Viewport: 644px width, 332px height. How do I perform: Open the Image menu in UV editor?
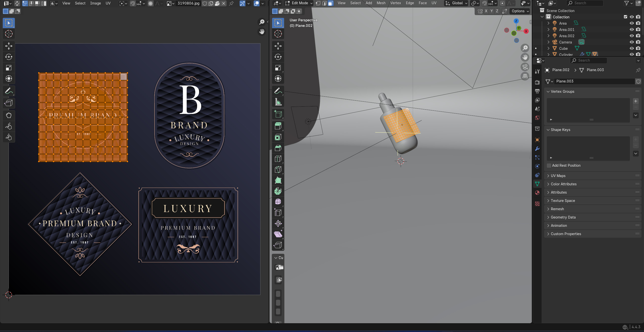tap(95, 3)
